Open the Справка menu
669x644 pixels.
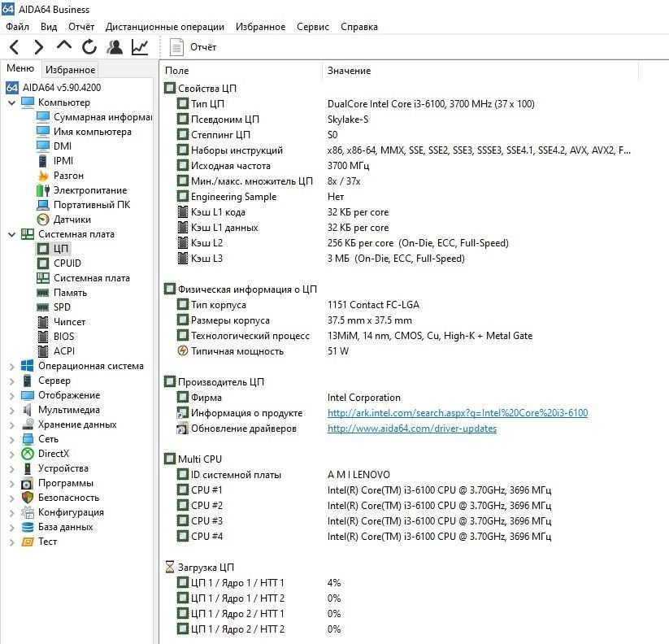[358, 27]
